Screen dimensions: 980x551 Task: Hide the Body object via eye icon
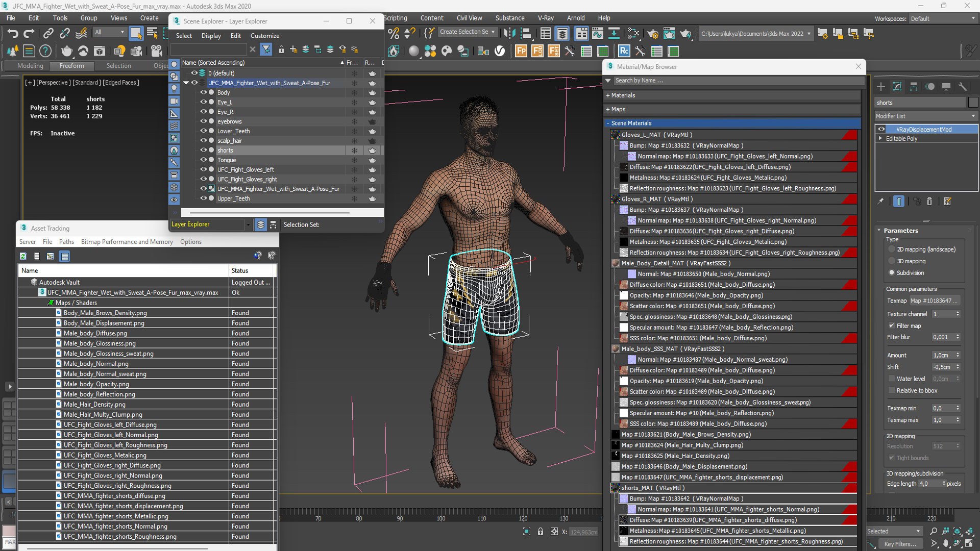pyautogui.click(x=204, y=92)
